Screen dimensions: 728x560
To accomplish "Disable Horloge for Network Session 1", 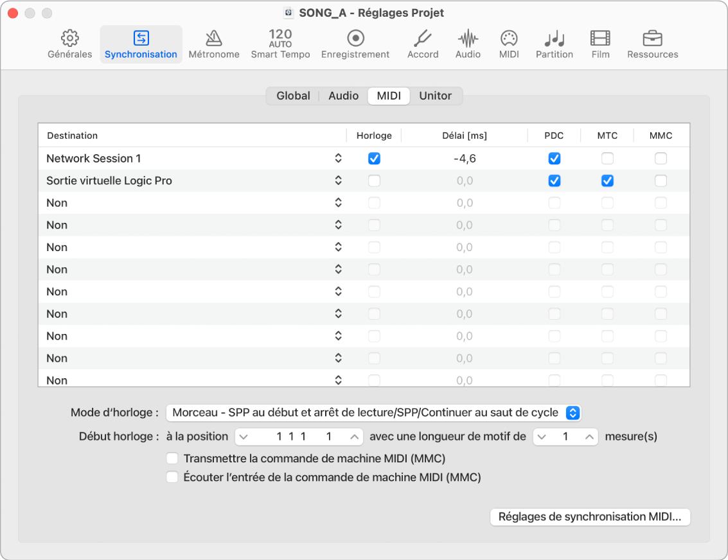I will 374,159.
